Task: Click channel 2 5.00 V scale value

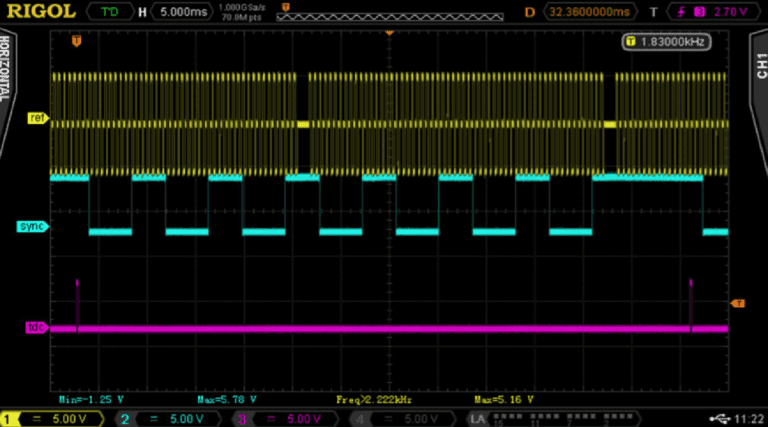Action: coord(187,419)
